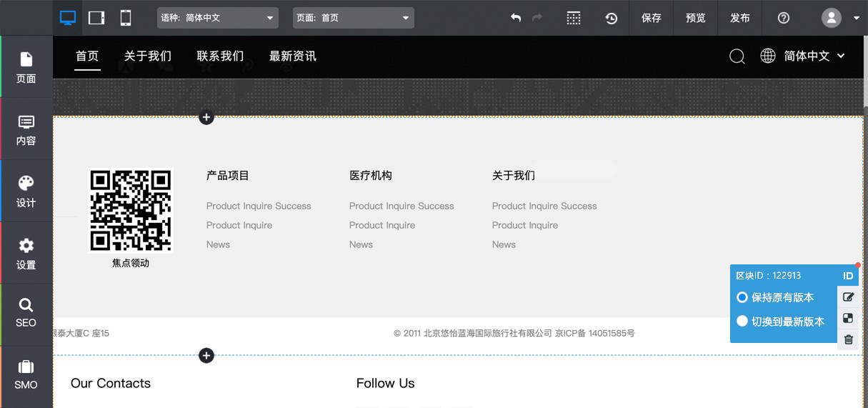Open the 设计 sidebar section
The height and width of the screenshot is (408, 868).
pyautogui.click(x=26, y=191)
